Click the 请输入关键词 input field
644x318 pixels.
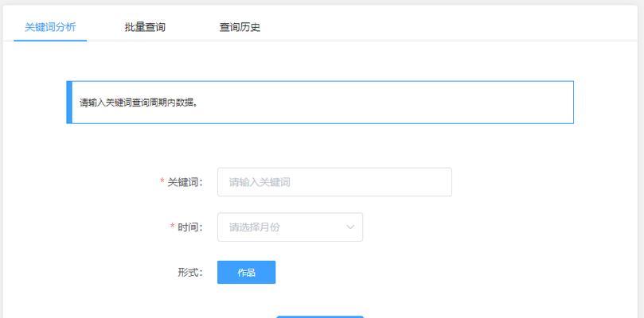click(334, 182)
